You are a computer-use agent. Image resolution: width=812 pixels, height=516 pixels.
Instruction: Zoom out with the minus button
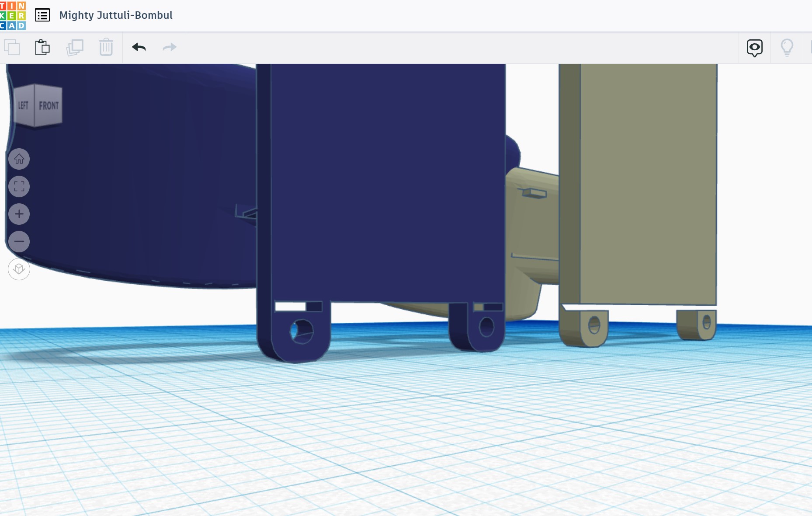pos(19,241)
